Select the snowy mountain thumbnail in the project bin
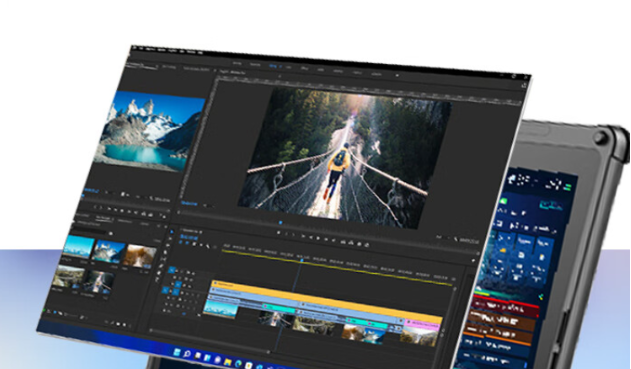The height and width of the screenshot is (369, 631). [x=109, y=251]
